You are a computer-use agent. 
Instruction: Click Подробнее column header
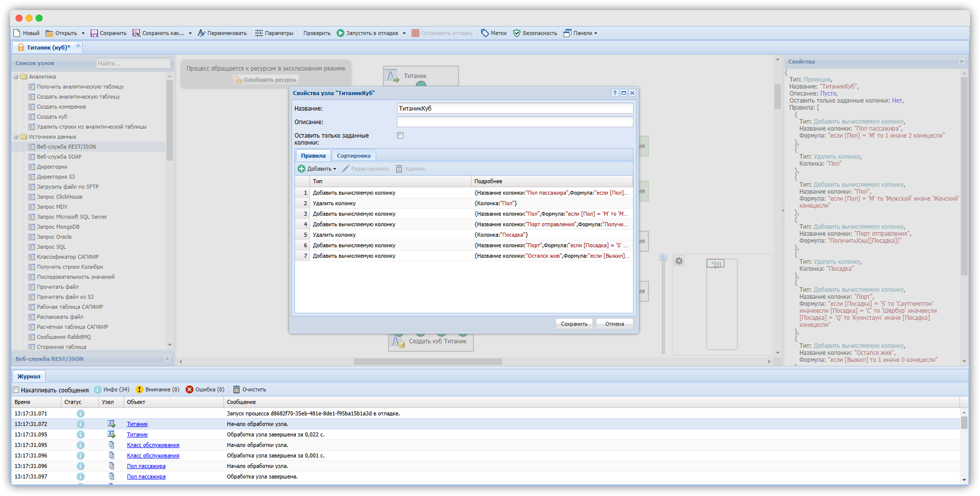click(552, 181)
